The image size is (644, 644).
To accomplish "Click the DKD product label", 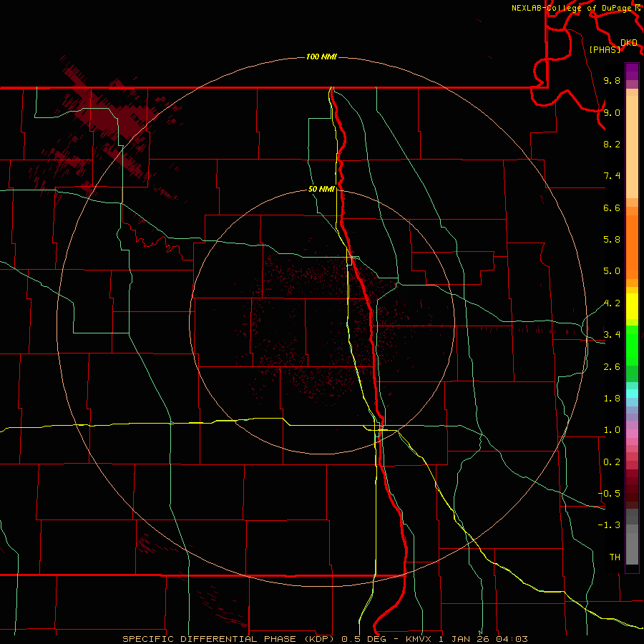I will pyautogui.click(x=629, y=43).
